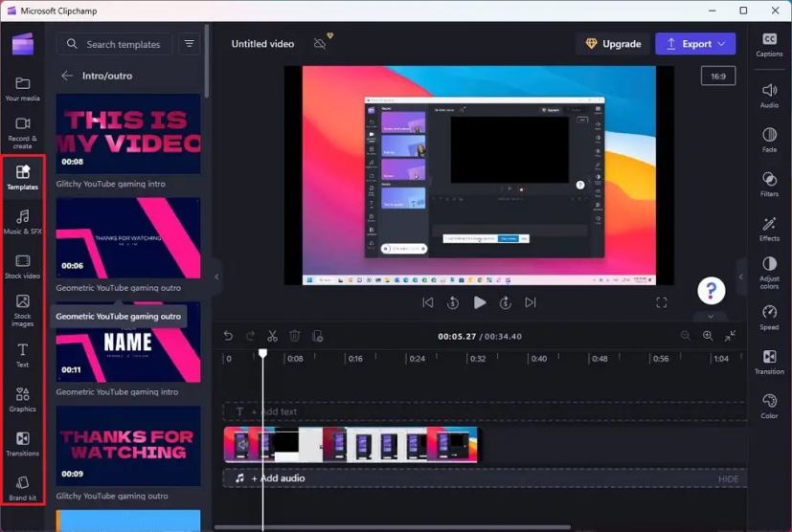The image size is (792, 532).
Task: Open the Export dropdown
Action: coord(695,44)
